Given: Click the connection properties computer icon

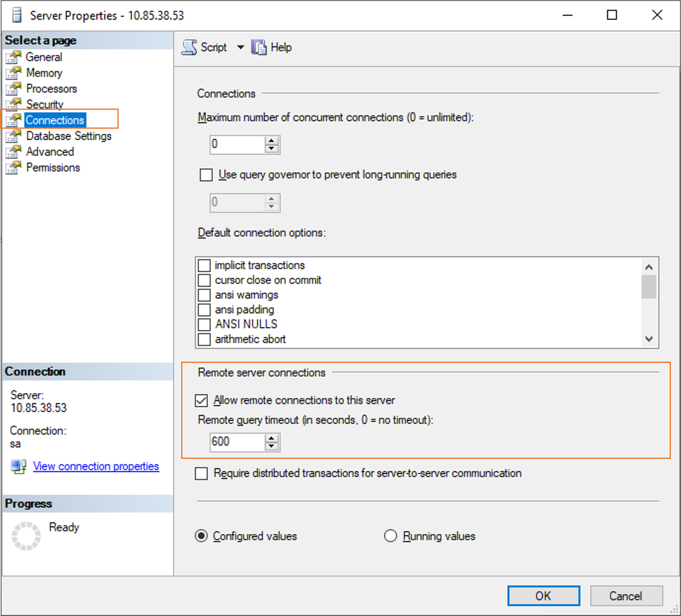Looking at the screenshot, I should 19,466.
